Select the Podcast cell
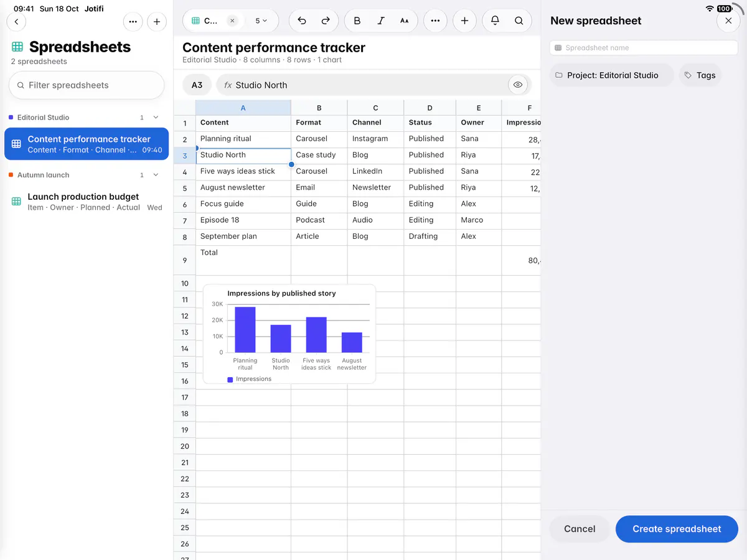 (x=319, y=220)
